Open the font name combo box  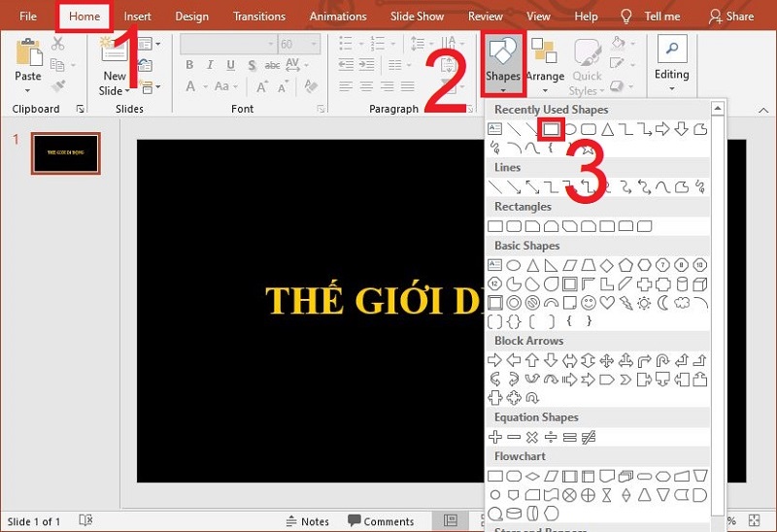tap(228, 44)
